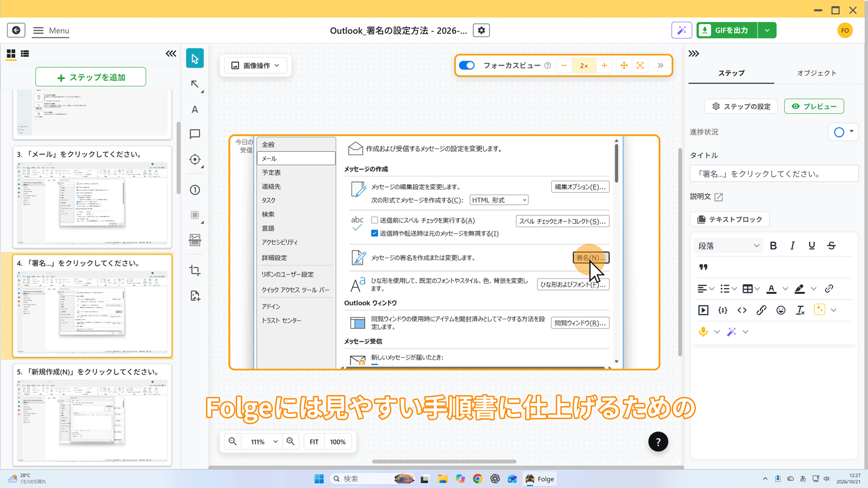This screenshot has height=488, width=868.
Task: Apply italic formatting to description
Action: click(x=793, y=246)
